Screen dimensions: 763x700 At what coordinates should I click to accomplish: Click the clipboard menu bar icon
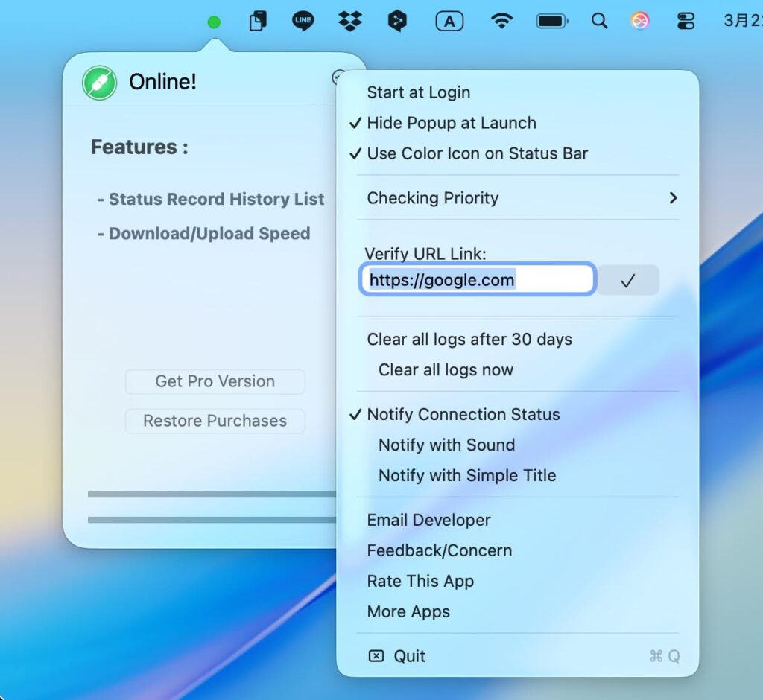click(x=257, y=21)
